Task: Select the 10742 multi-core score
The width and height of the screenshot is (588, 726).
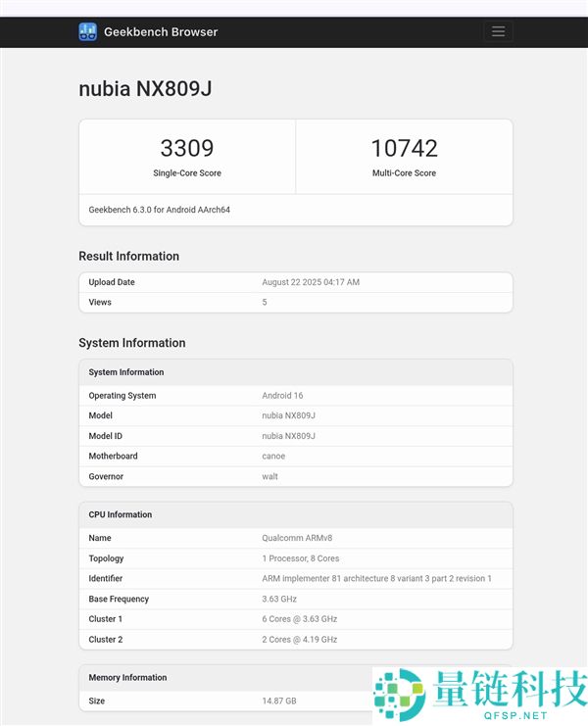Action: click(x=404, y=148)
